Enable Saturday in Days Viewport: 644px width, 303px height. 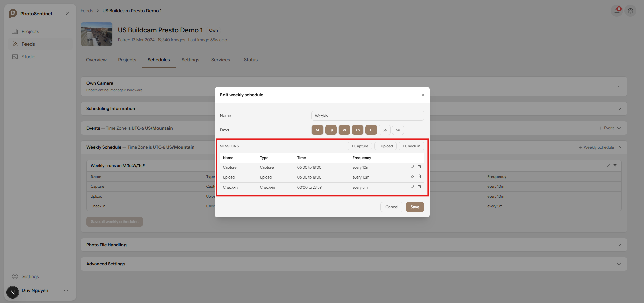point(385,130)
